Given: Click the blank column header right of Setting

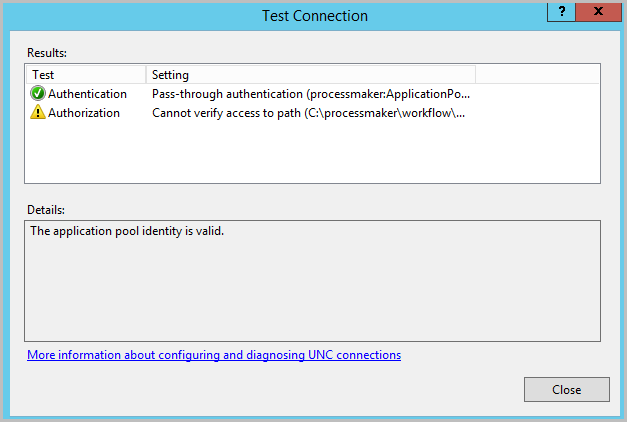Looking at the screenshot, I should tap(536, 75).
